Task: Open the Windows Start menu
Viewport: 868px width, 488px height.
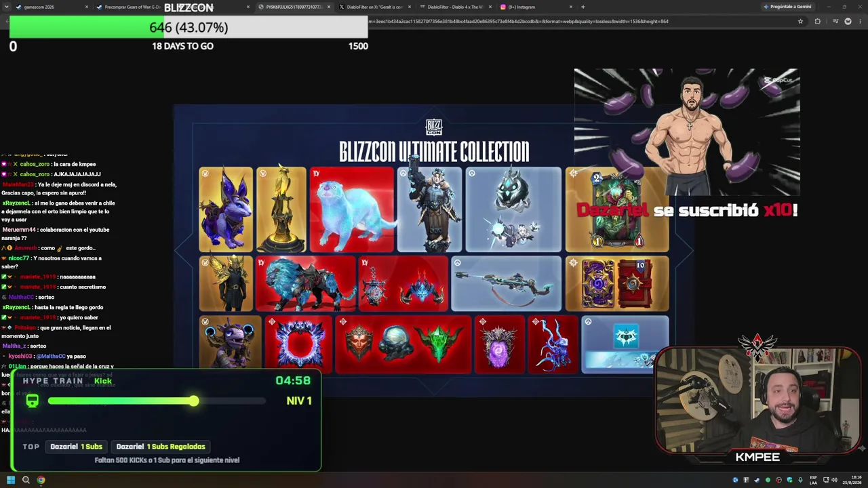Action: (11, 480)
